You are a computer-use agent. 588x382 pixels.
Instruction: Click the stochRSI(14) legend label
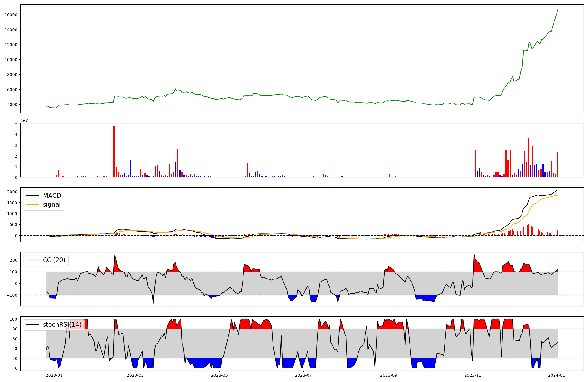tap(62, 325)
